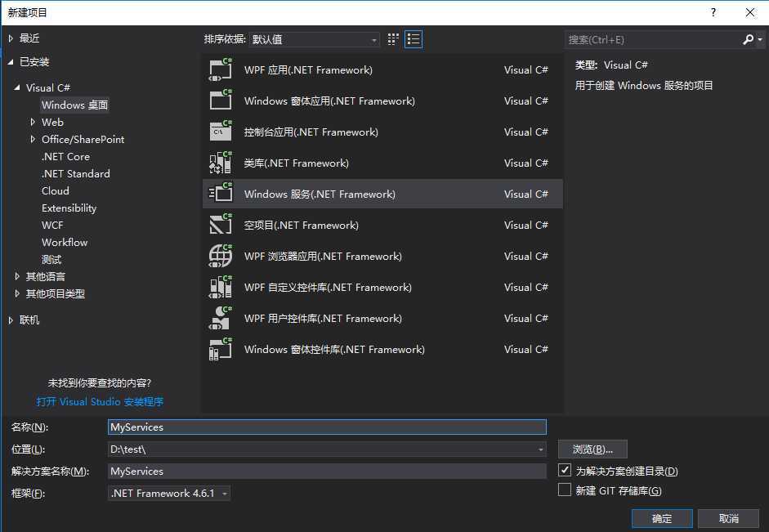
Task: Click the WPF 应用 template icon
Action: click(x=220, y=69)
